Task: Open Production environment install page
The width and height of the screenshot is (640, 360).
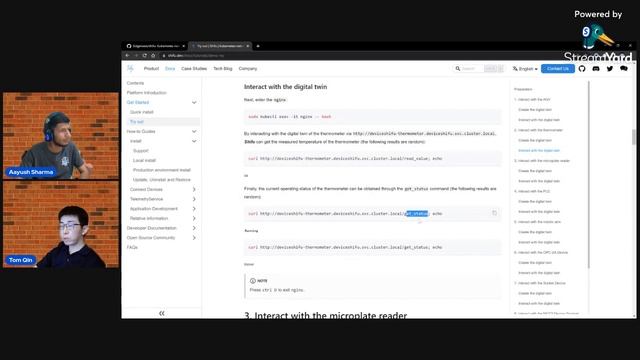Action: tap(162, 170)
